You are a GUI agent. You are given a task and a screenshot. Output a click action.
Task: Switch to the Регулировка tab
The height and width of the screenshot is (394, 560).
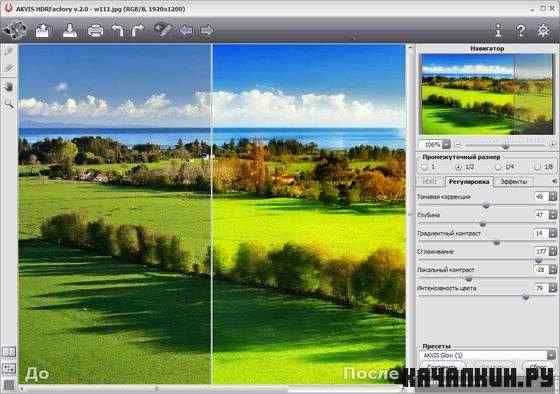pos(469,181)
